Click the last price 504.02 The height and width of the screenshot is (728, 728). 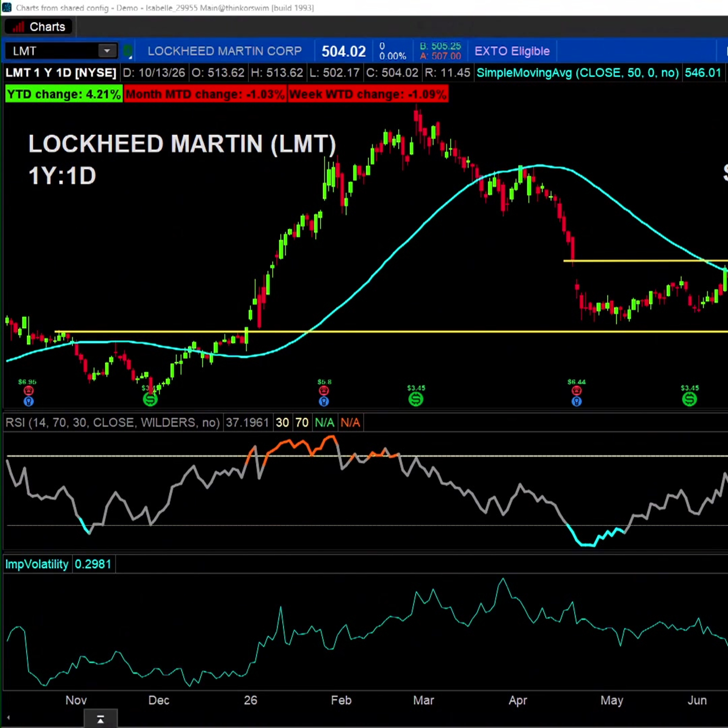point(344,51)
